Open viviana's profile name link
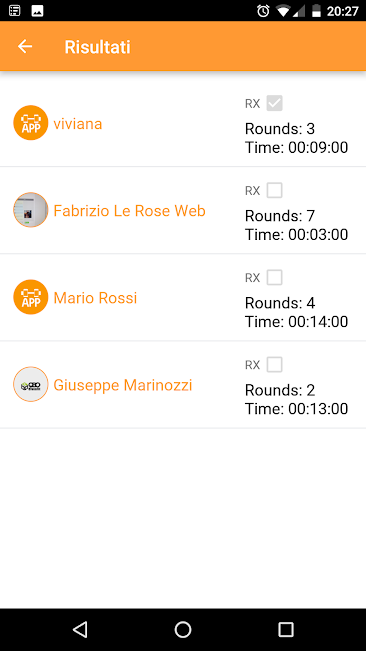 tap(78, 124)
